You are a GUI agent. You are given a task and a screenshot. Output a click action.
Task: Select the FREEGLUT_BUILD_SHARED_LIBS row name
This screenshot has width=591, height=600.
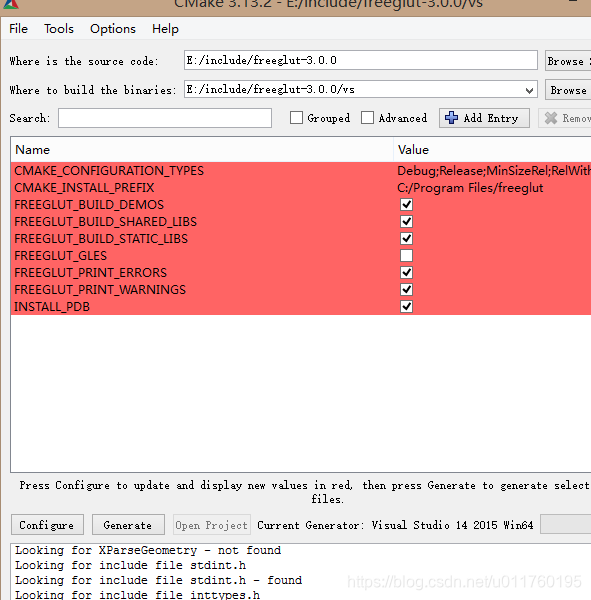[105, 222]
